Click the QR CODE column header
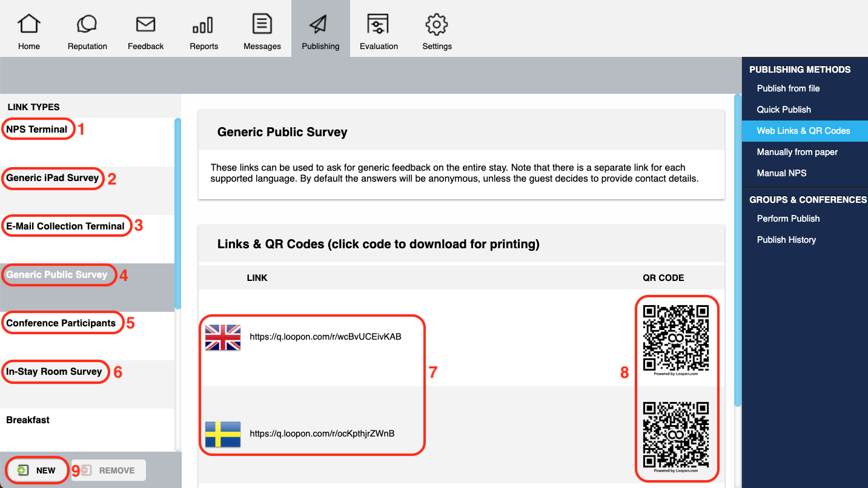This screenshot has height=488, width=868. tap(663, 278)
